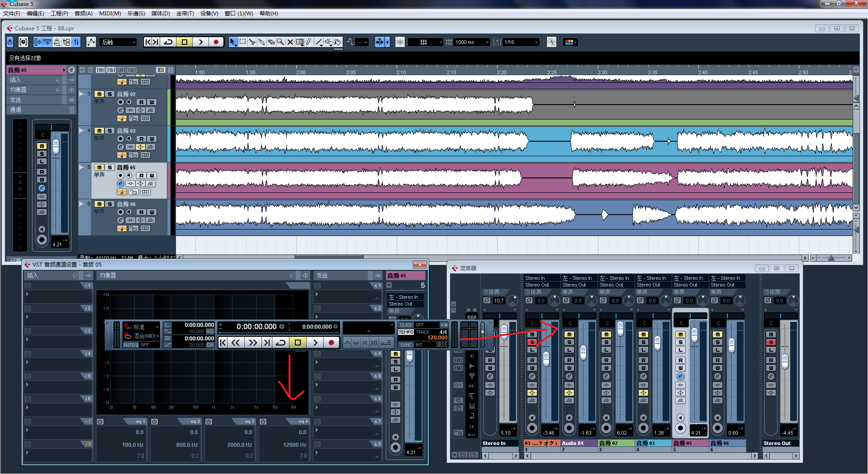Open 左 - Stereo In input routing in channel settings

[x=405, y=297]
